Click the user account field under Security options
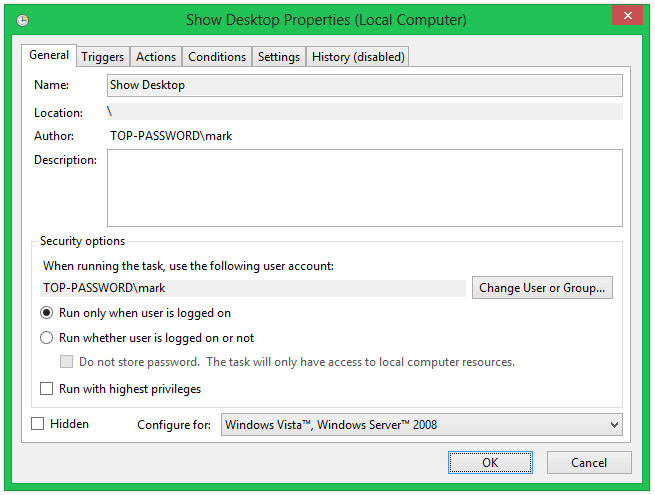This screenshot has width=655, height=495. pyautogui.click(x=254, y=288)
